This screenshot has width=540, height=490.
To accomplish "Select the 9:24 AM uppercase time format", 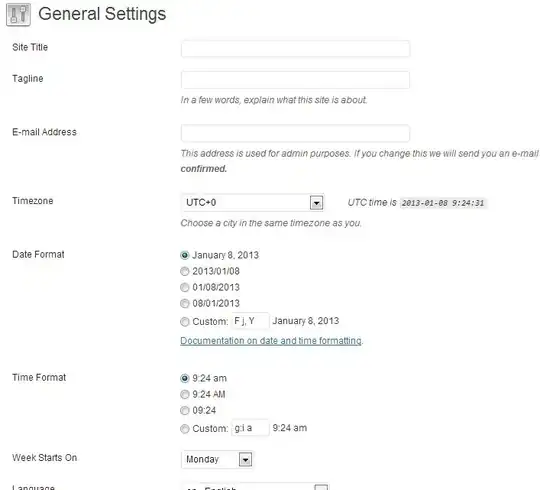I will click(x=185, y=394).
